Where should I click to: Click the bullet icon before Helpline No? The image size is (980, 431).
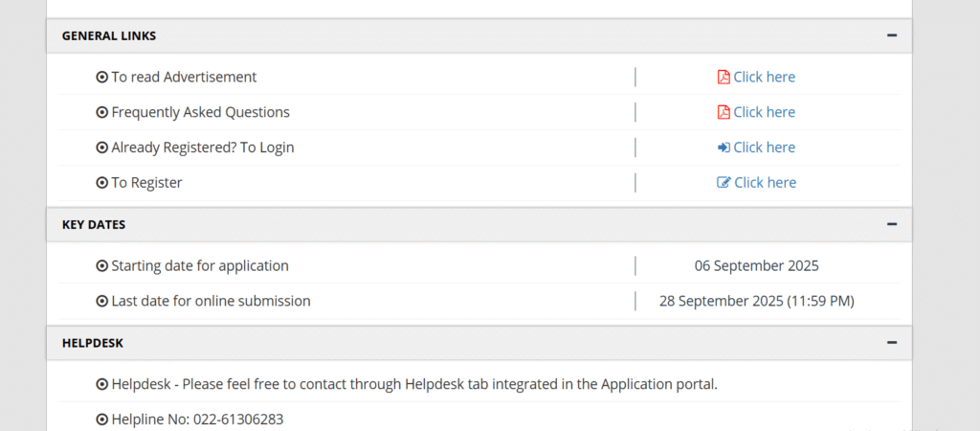101,420
